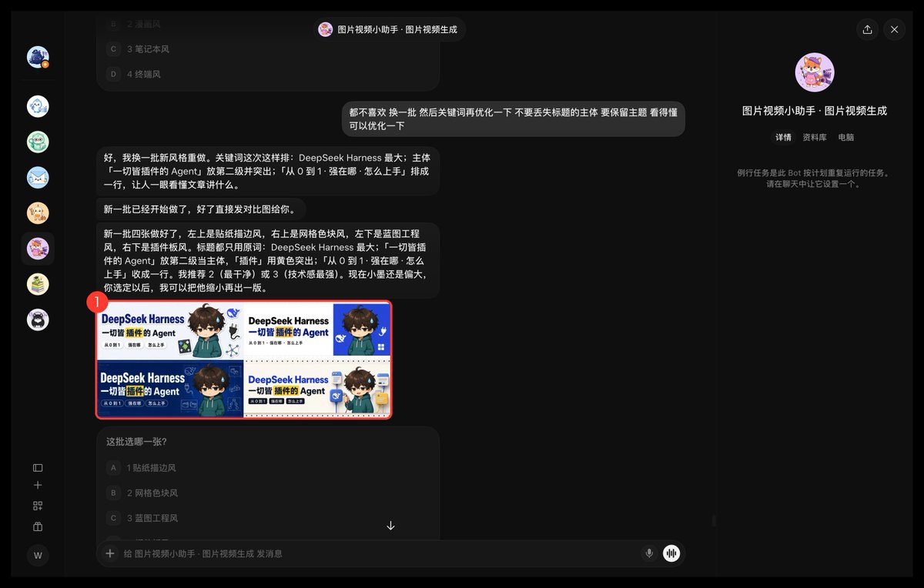
Task: Choose option B 网格色块风
Action: click(268, 493)
